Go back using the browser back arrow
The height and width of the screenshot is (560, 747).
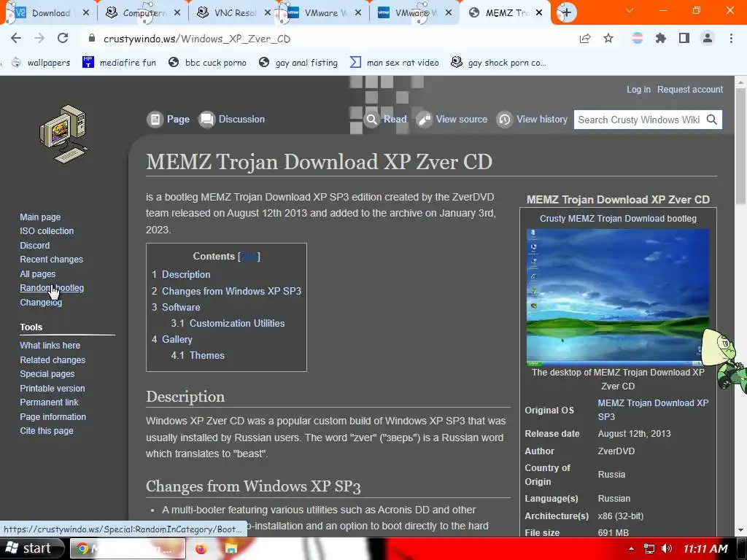16,38
